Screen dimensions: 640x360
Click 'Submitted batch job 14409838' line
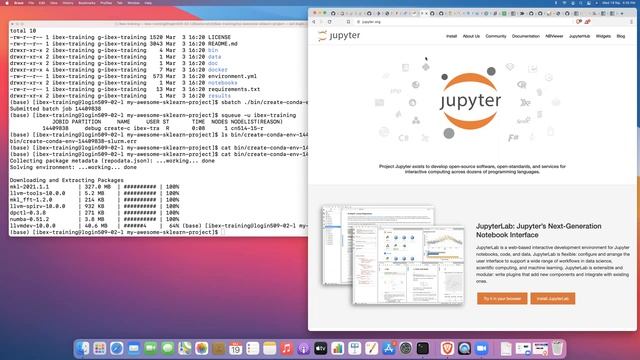[x=55, y=109]
